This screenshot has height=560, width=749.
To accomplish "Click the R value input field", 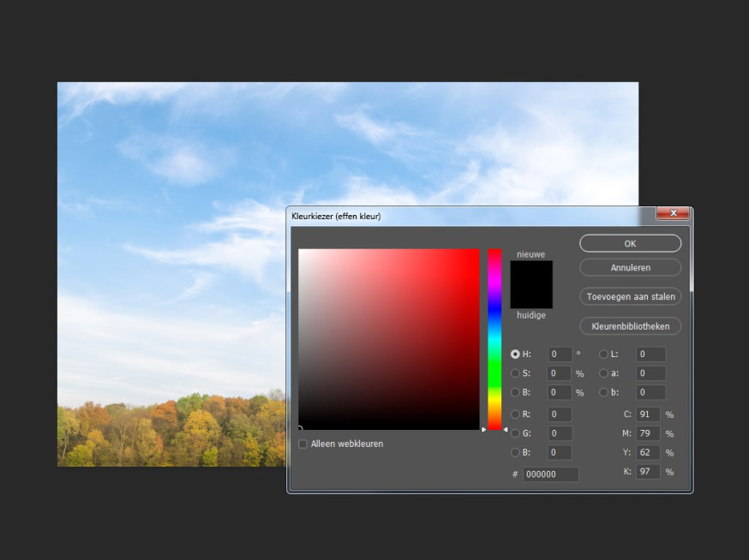I will (560, 414).
